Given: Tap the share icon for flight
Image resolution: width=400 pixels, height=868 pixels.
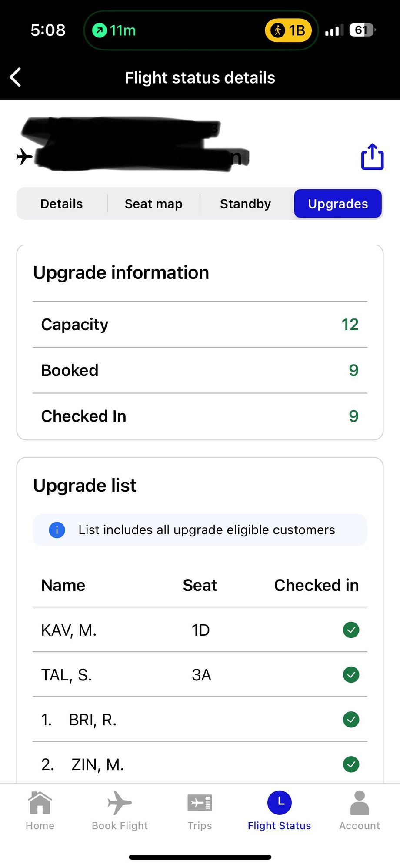Looking at the screenshot, I should pyautogui.click(x=372, y=157).
